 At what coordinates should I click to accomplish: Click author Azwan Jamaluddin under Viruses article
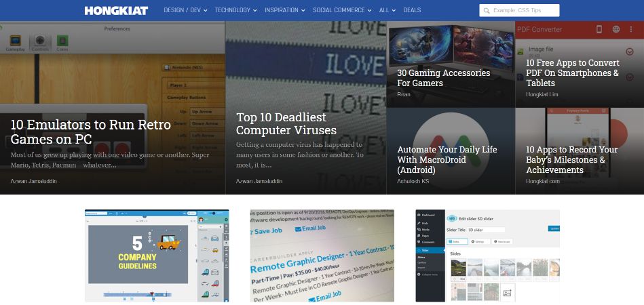(x=259, y=181)
